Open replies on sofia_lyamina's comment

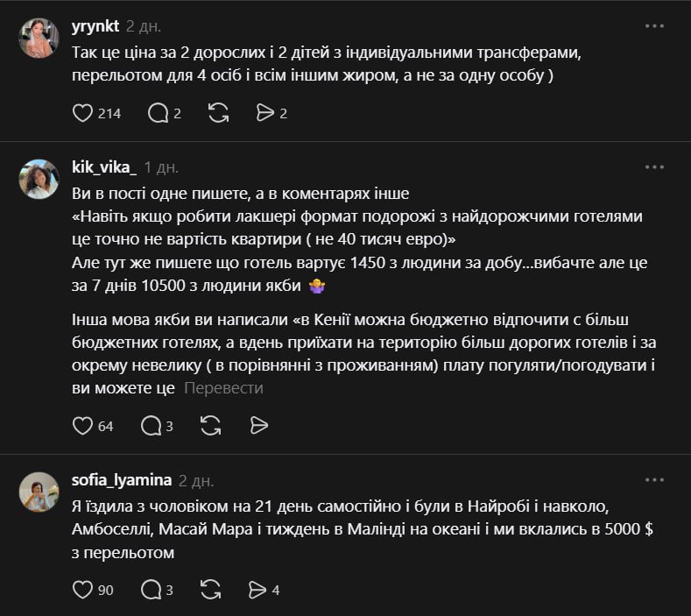click(x=152, y=590)
